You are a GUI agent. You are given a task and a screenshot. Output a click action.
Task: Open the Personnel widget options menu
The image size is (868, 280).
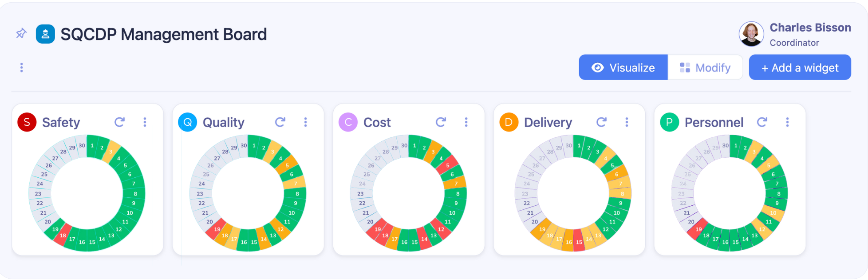[788, 122]
